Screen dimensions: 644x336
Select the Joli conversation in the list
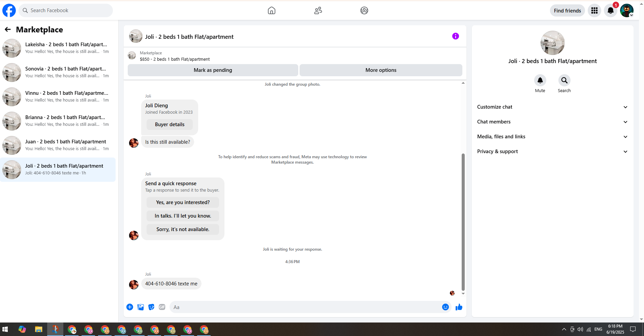coord(58,170)
